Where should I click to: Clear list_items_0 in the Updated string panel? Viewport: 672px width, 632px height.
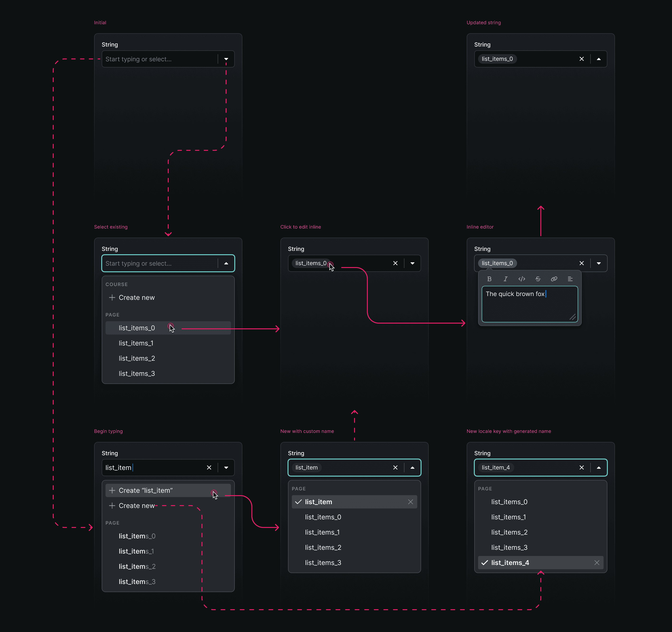tap(581, 59)
